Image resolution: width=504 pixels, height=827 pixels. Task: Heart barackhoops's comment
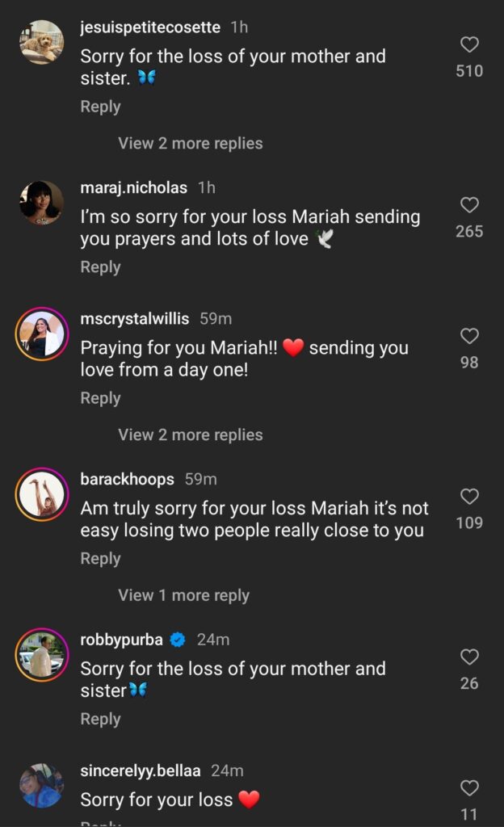tap(469, 497)
